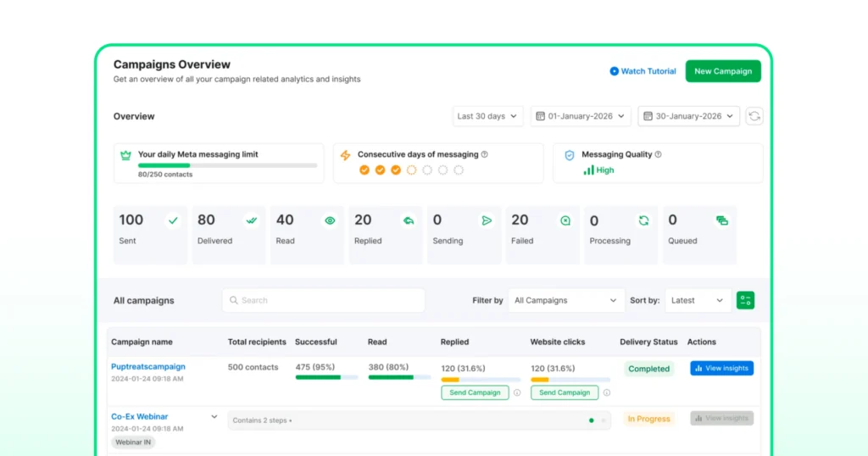Click the Read 380 (80%) progress bar
The width and height of the screenshot is (868, 456).
pyautogui.click(x=399, y=377)
